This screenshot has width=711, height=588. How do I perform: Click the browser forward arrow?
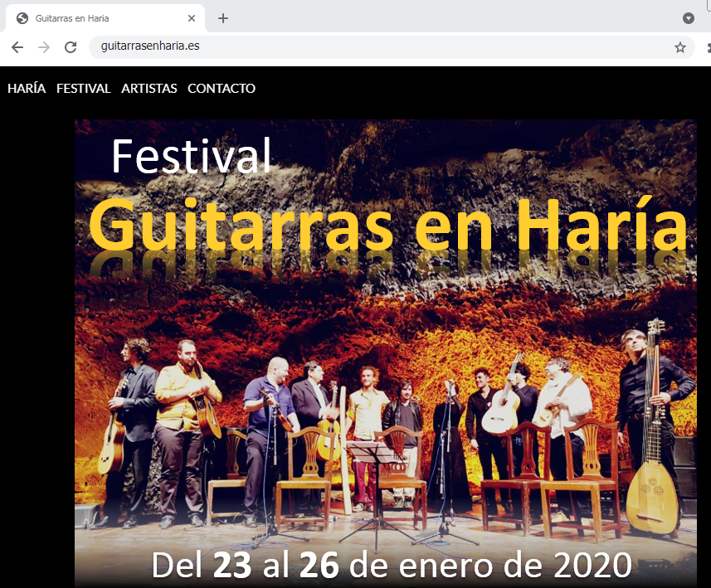tap(44, 47)
